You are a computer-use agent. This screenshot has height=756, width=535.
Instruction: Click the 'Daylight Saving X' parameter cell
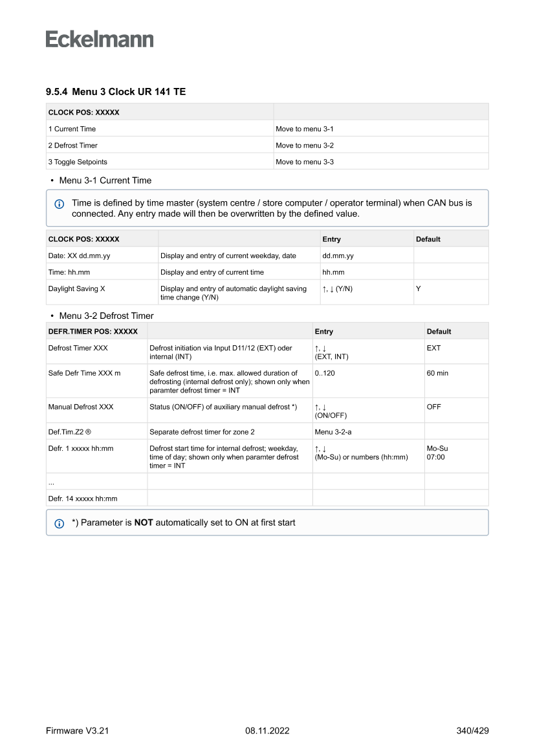point(77,288)
